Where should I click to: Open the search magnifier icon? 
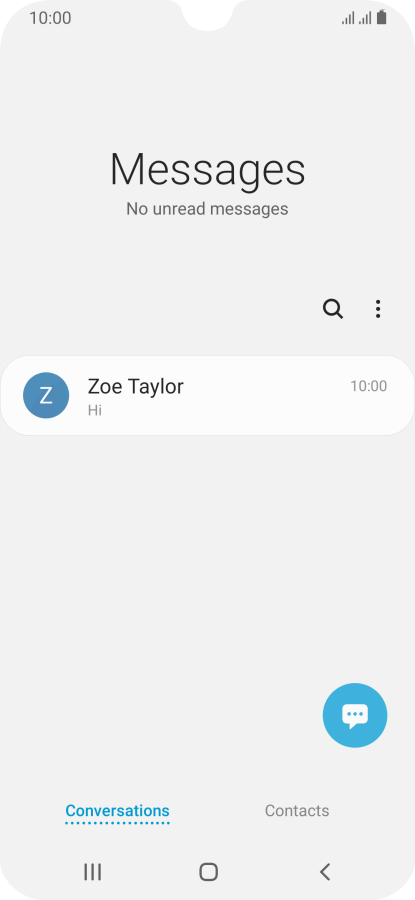click(x=333, y=309)
